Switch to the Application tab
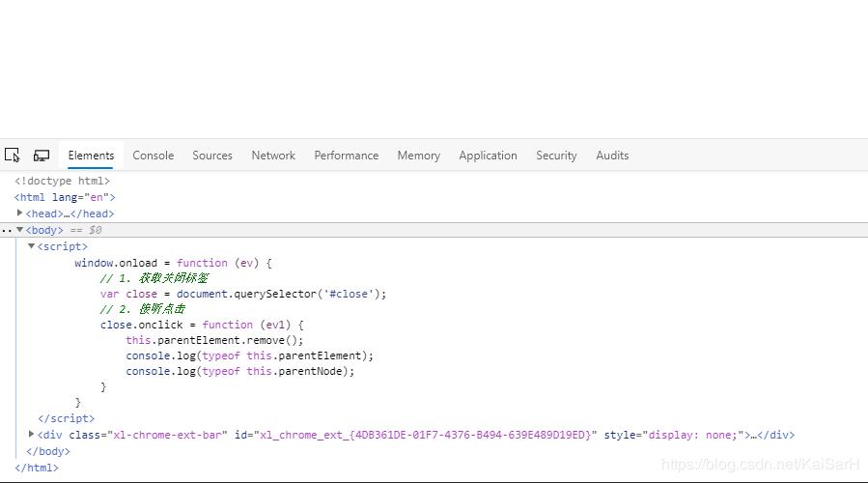868x483 pixels. (488, 156)
